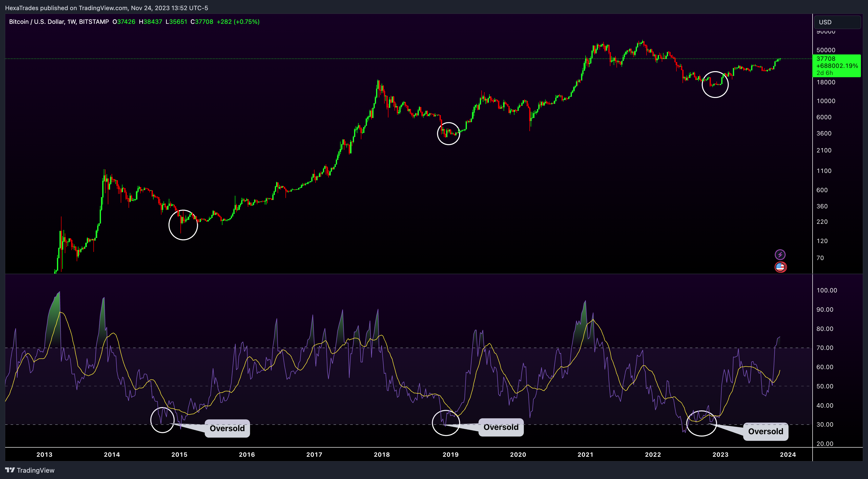
Task: Click the 2022 label on time axis
Action: point(653,454)
